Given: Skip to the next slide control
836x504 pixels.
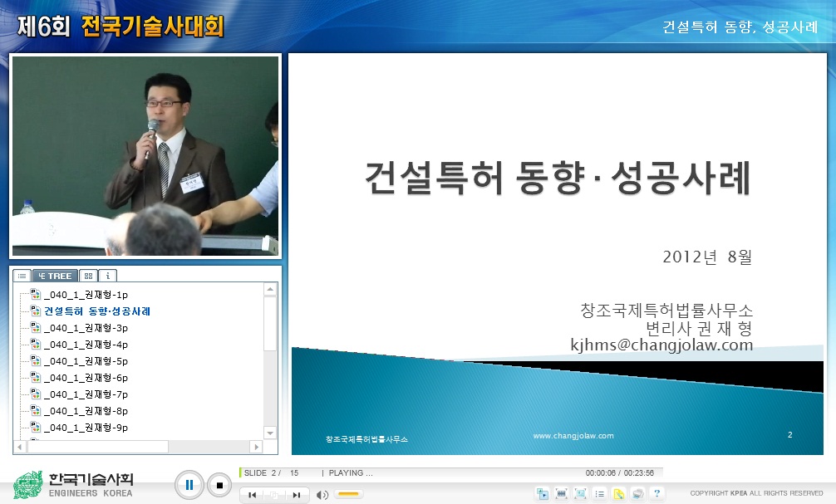Looking at the screenshot, I should tap(295, 494).
